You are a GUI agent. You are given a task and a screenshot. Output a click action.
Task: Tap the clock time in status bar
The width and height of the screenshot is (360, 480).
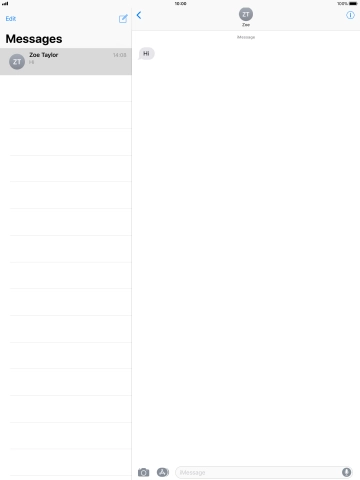pos(180,4)
